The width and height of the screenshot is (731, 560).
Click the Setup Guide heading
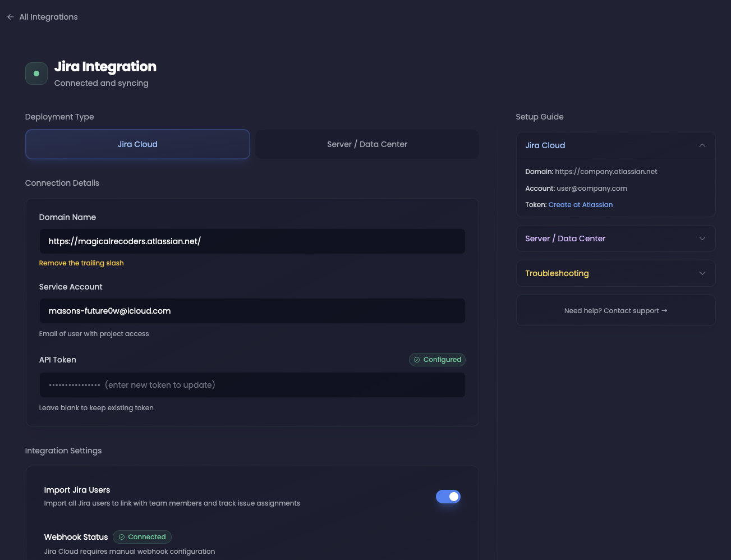pos(540,117)
